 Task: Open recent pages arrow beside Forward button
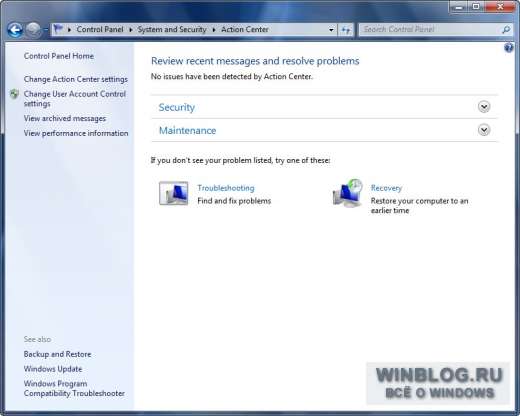[x=46, y=30]
